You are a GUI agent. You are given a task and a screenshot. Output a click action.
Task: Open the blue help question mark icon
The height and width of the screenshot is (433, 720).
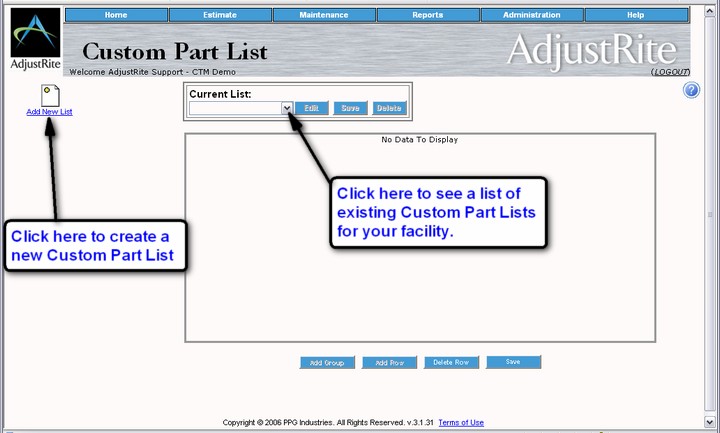pos(691,90)
